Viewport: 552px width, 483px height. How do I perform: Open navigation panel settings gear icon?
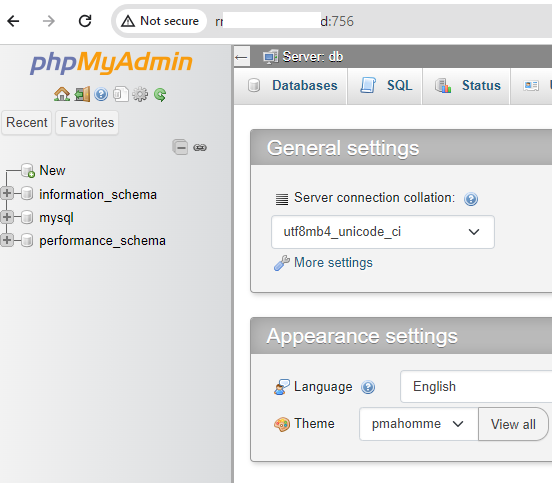point(140,94)
